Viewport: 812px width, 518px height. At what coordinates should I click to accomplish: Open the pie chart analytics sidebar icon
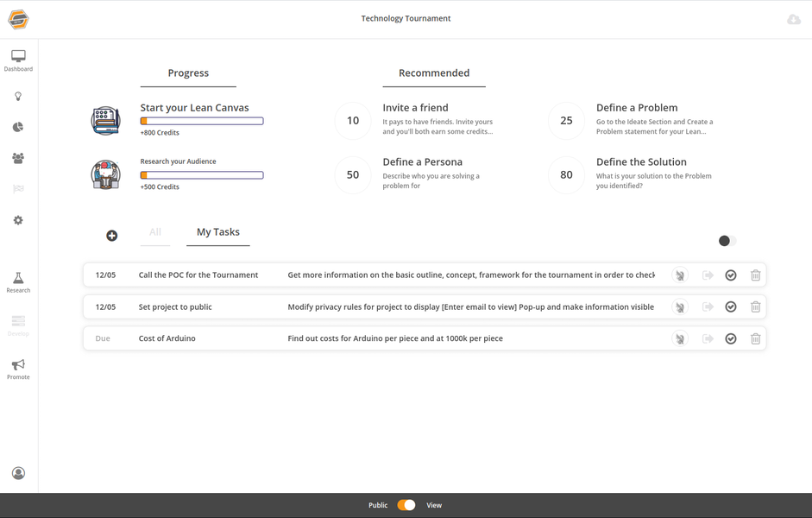[x=17, y=127]
